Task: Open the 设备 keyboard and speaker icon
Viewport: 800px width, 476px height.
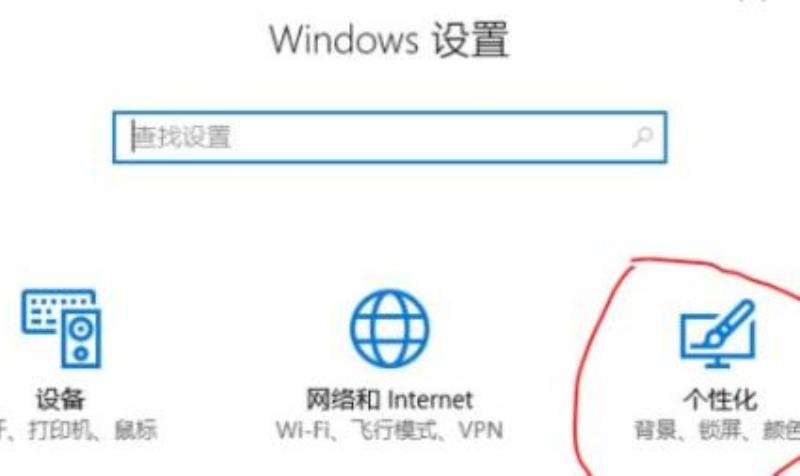Action: pos(61,328)
